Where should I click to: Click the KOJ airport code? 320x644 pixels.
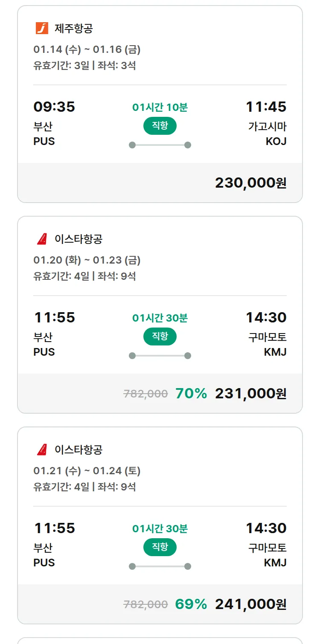click(276, 142)
